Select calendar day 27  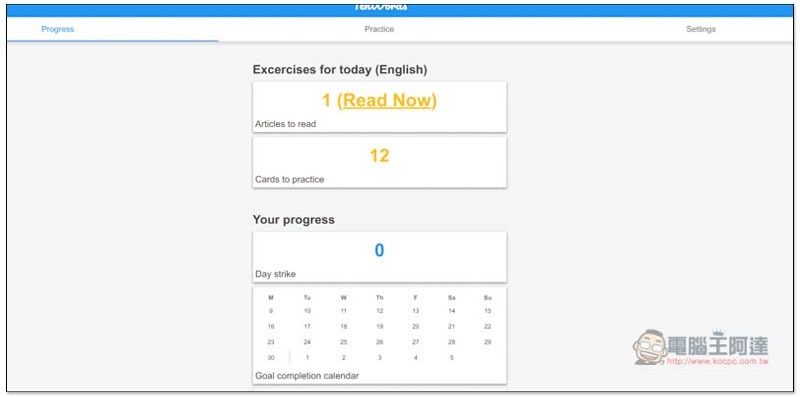tap(415, 342)
